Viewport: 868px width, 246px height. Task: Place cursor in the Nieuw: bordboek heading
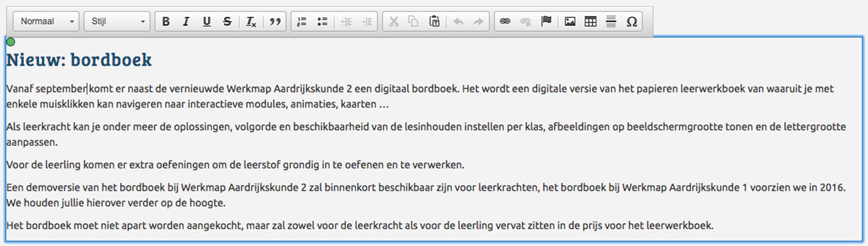(x=79, y=60)
